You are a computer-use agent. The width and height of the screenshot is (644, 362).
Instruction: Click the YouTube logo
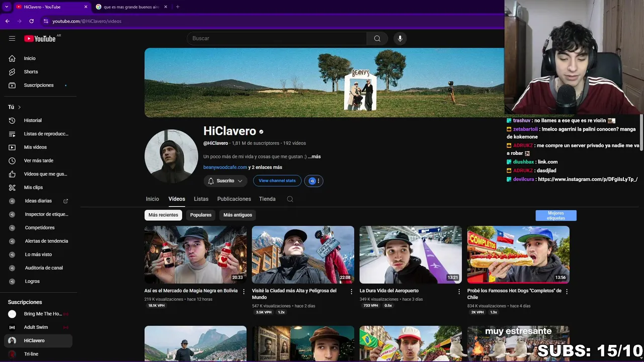click(x=40, y=39)
